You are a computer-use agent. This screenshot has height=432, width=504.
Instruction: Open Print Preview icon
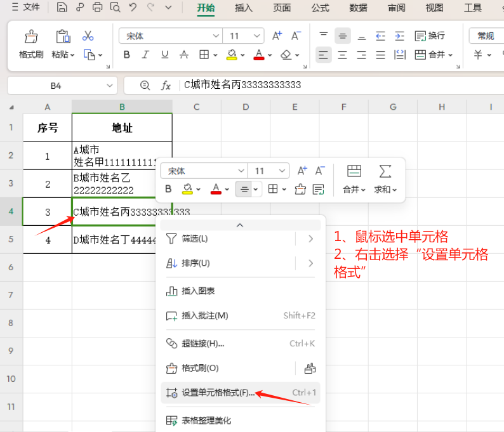coord(115,7)
